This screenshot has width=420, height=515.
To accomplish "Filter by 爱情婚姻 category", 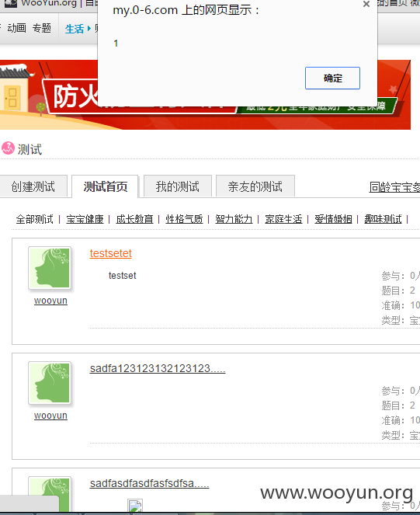I will pos(333,219).
